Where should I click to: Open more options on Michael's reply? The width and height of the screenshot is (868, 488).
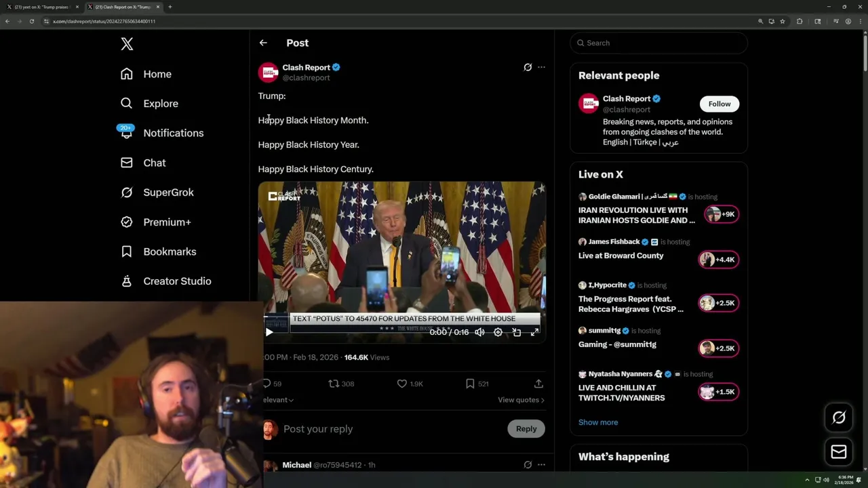[x=541, y=465]
